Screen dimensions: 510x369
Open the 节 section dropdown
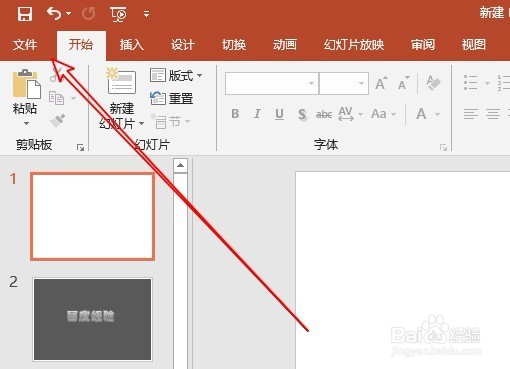[170, 122]
